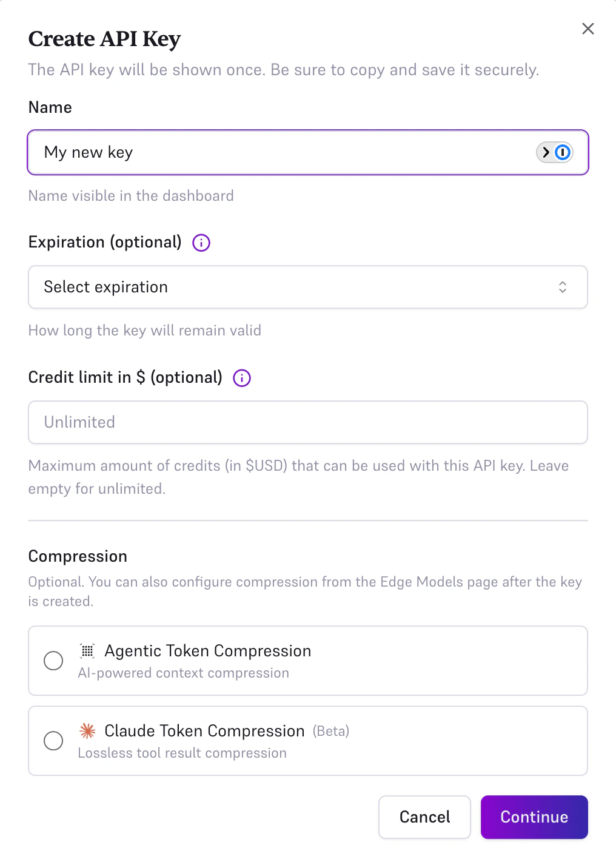Click the Continue button
Viewport: 616px width, 865px height.
coord(534,817)
